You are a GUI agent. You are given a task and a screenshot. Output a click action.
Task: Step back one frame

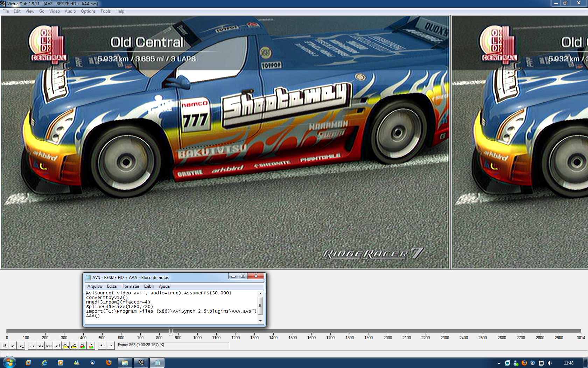[x=41, y=346]
